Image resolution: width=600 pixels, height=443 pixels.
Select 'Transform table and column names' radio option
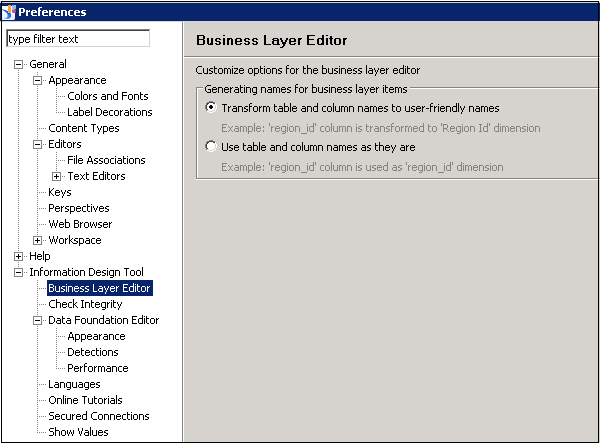(210, 107)
